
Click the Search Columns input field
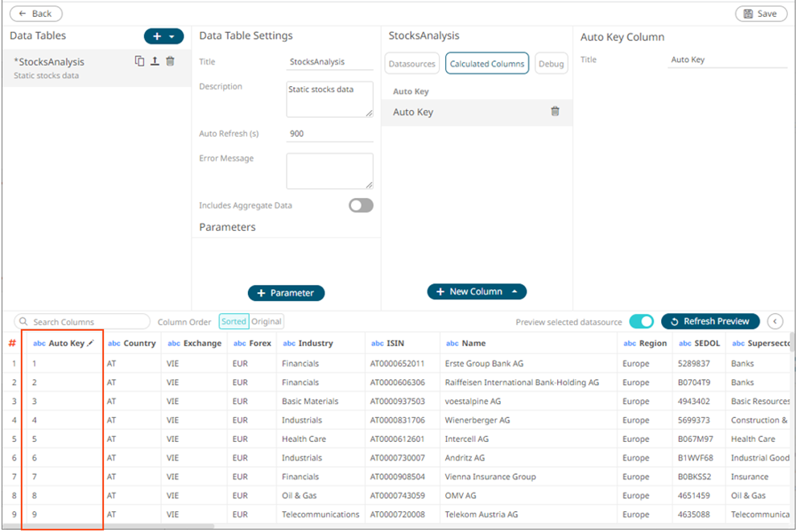pos(85,322)
